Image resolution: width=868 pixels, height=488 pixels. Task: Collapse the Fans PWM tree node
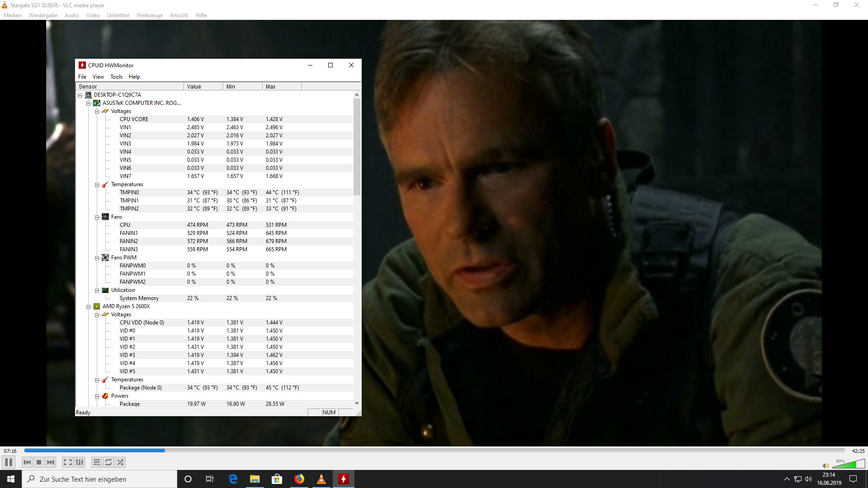97,258
